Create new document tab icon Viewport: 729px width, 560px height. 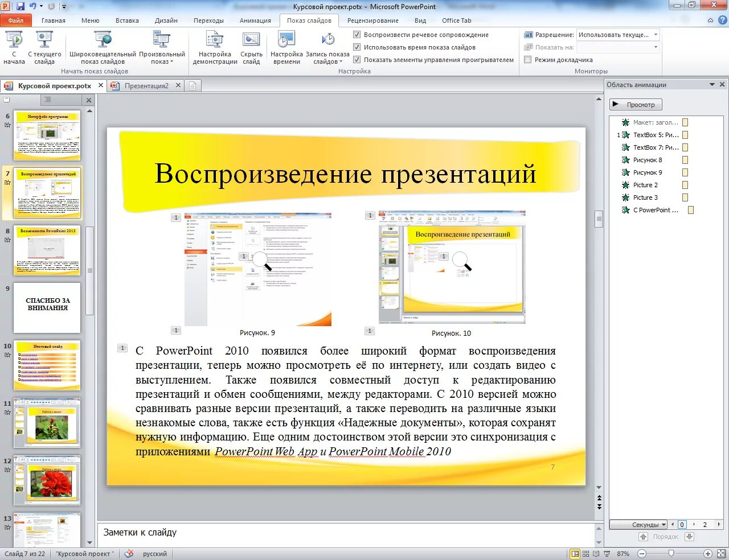193,86
